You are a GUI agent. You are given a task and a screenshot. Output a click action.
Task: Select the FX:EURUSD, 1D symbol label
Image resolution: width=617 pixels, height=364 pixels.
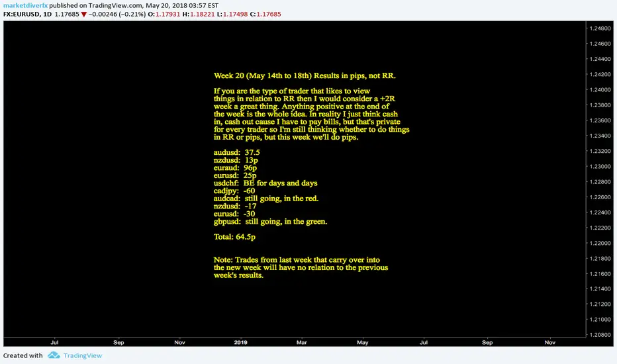(x=28, y=14)
